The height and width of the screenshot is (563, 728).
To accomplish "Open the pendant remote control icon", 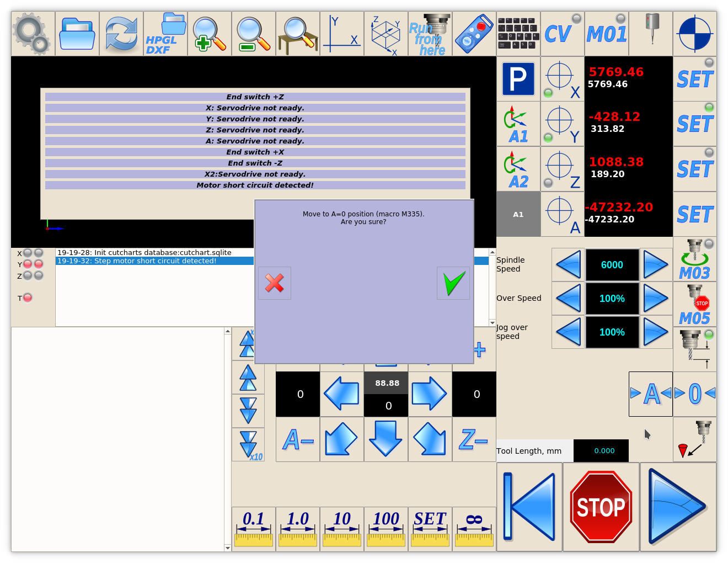I will pos(474,34).
